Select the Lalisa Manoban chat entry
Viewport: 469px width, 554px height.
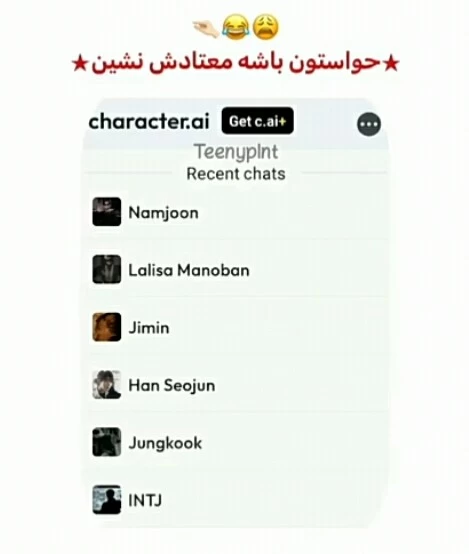[237, 270]
